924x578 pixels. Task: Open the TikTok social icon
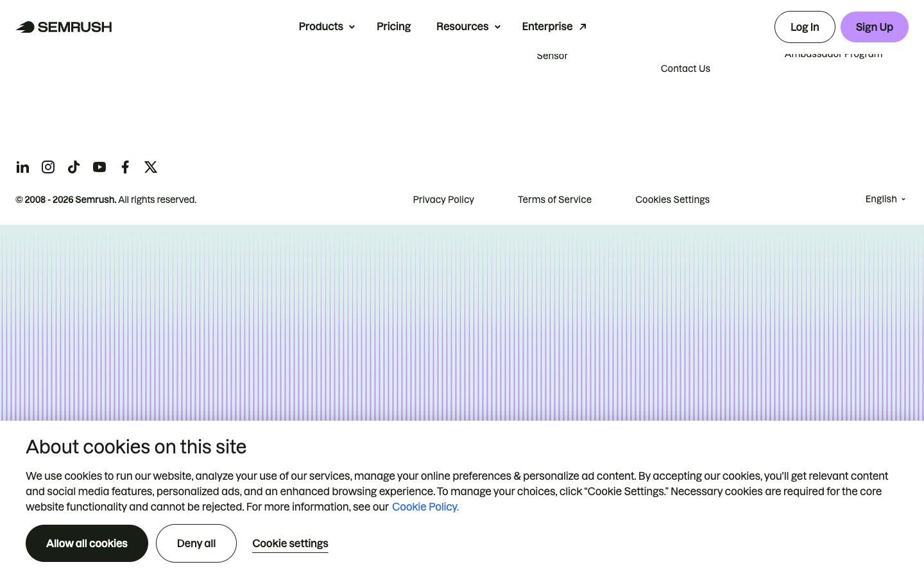(74, 167)
